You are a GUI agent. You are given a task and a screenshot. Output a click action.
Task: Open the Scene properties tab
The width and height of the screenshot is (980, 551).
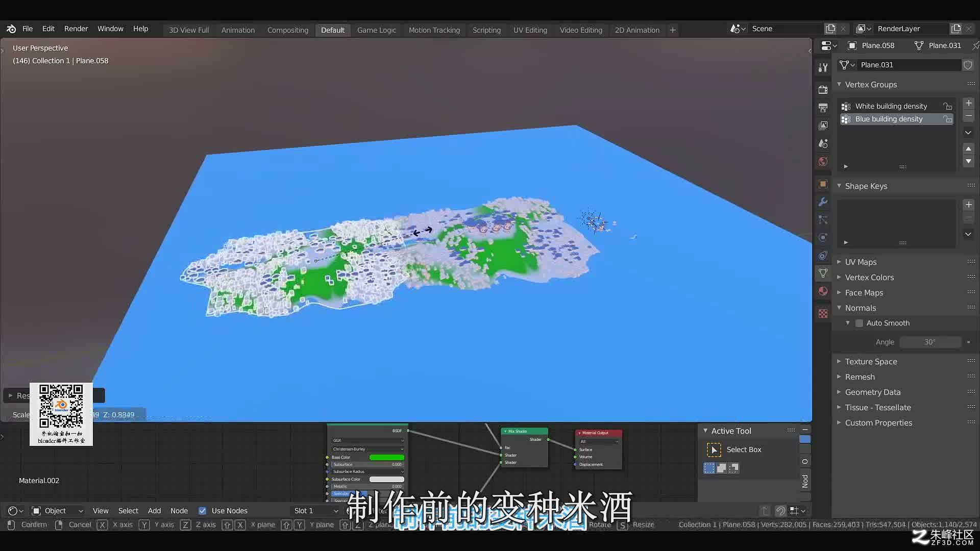tap(823, 144)
